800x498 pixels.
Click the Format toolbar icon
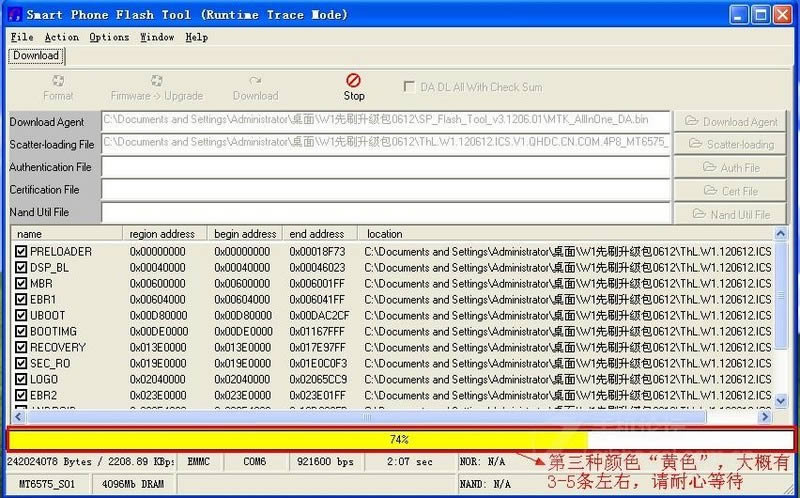pos(58,81)
